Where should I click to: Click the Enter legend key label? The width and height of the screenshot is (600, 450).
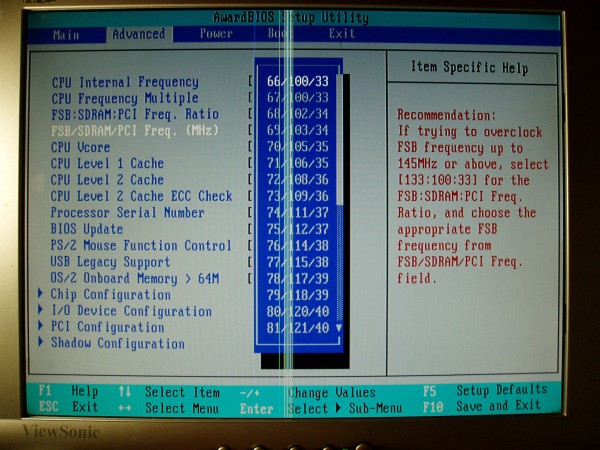[256, 409]
